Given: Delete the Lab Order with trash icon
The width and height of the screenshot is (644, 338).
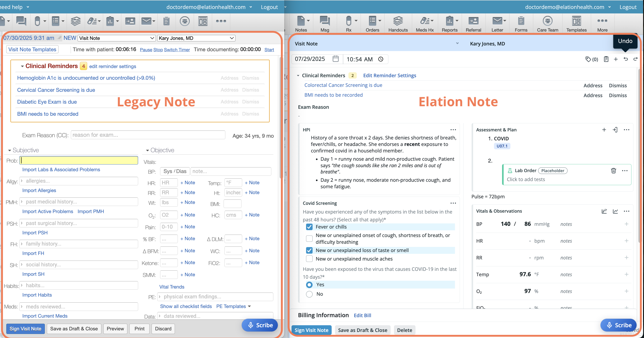Looking at the screenshot, I should (613, 171).
